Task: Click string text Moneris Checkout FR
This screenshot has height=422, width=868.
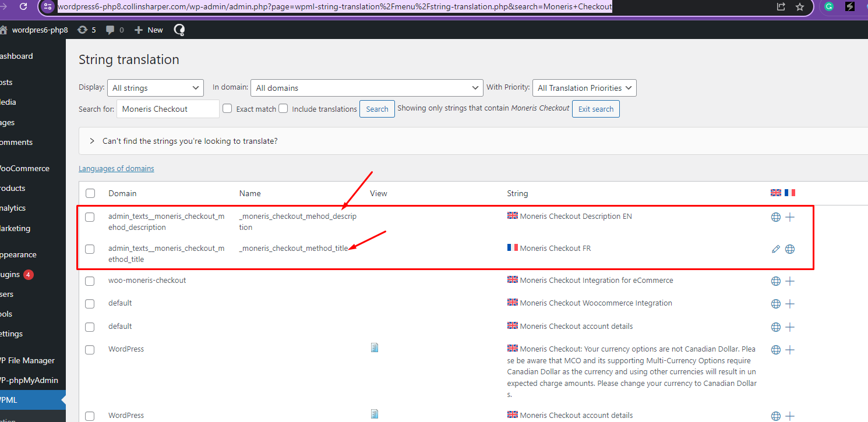Action: 555,248
